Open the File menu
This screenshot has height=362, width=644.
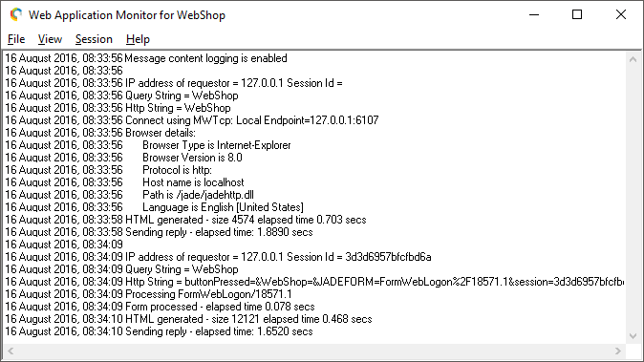tap(16, 39)
